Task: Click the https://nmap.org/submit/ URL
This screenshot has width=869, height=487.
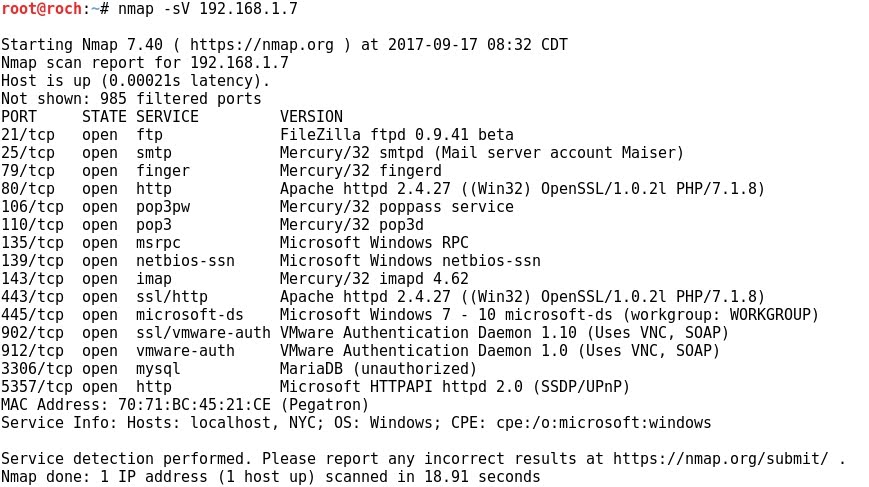Action: tap(720, 459)
